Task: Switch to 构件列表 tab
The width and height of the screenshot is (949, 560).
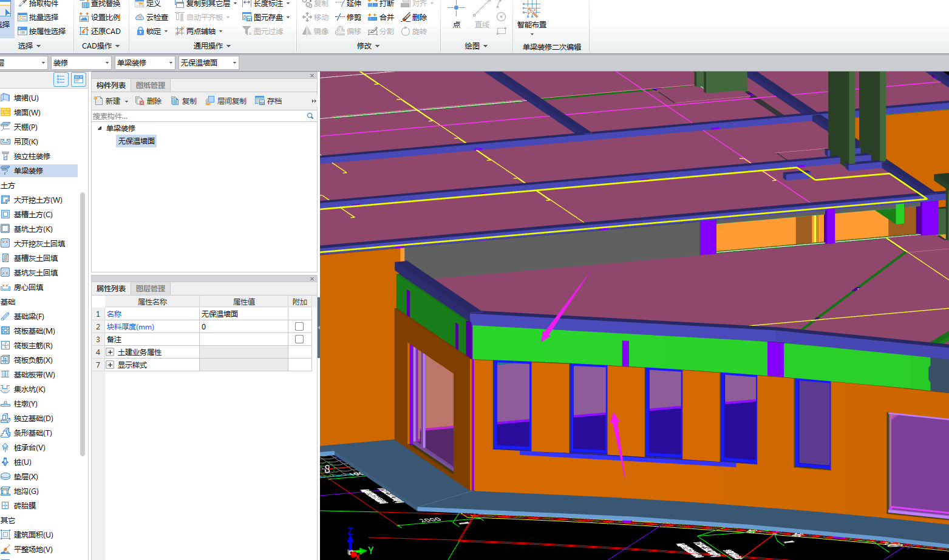Action: [111, 85]
